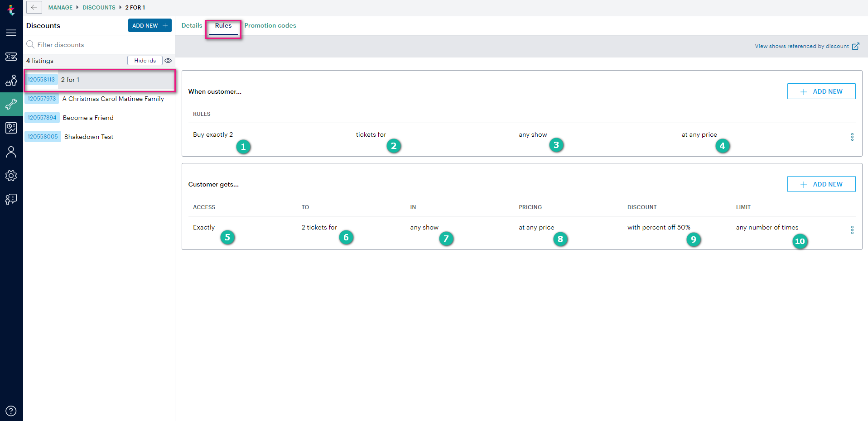Toggle the eye icon next to Hide ids

tap(168, 61)
